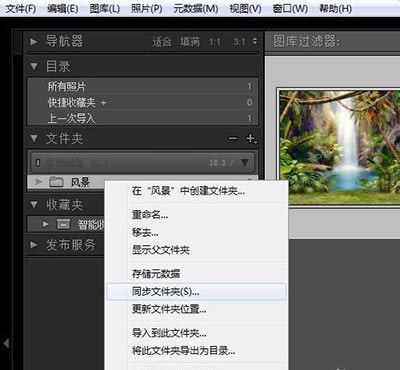Choose 将此文件夹导出为目录 from context menu

click(184, 350)
